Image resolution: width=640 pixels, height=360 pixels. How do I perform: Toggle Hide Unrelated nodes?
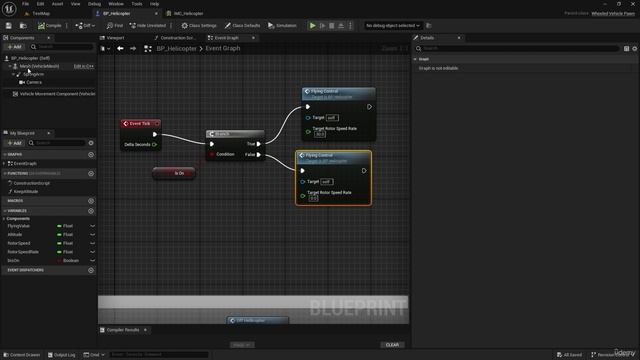coord(148,25)
